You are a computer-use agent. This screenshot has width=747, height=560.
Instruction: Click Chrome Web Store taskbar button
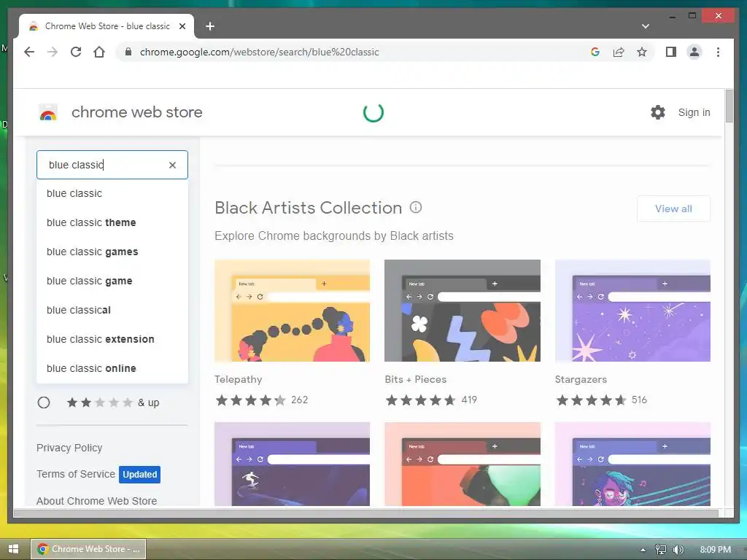click(88, 549)
